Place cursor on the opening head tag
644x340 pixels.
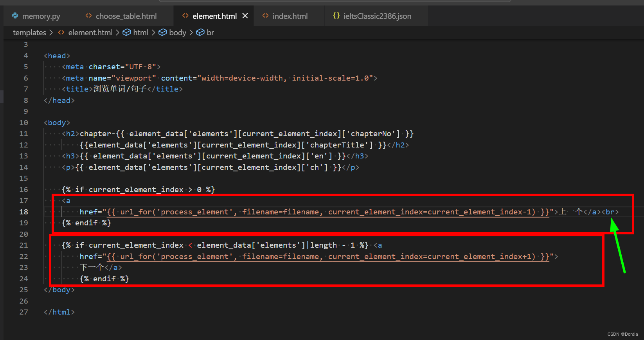click(57, 56)
